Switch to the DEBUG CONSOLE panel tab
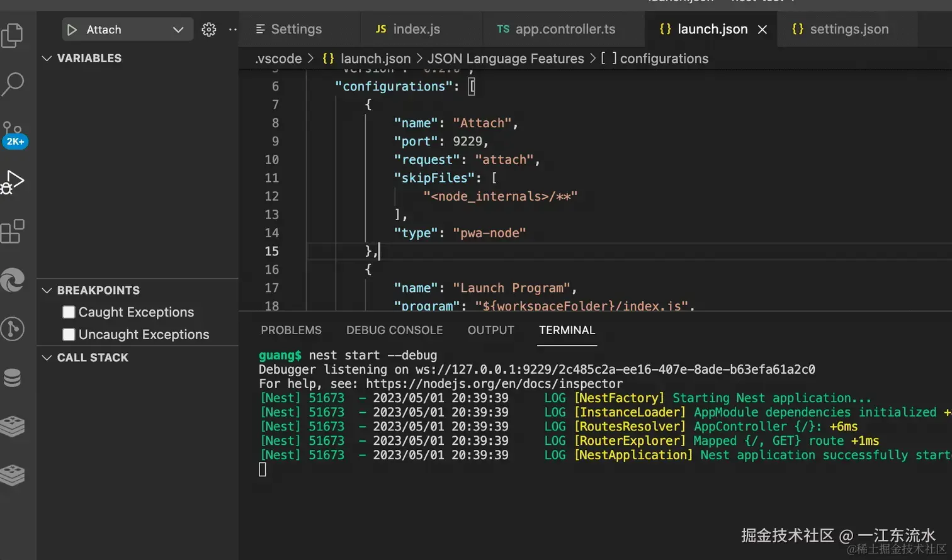Image resolution: width=952 pixels, height=560 pixels. click(394, 330)
